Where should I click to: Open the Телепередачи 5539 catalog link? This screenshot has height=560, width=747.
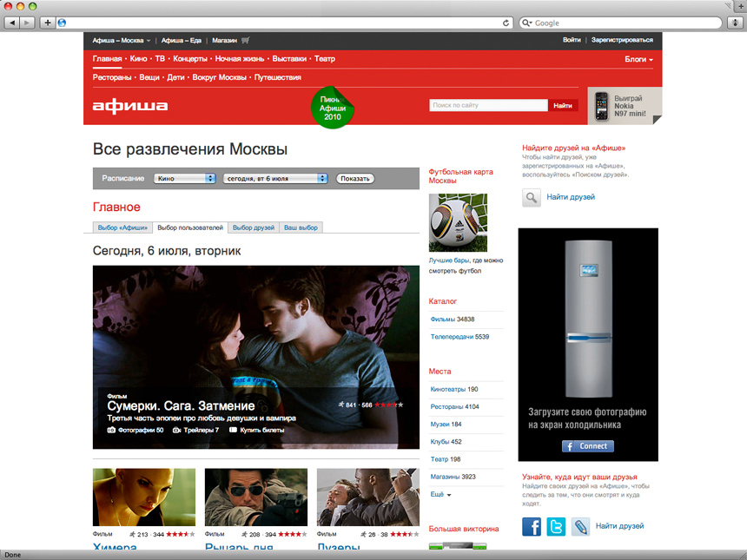pos(459,337)
